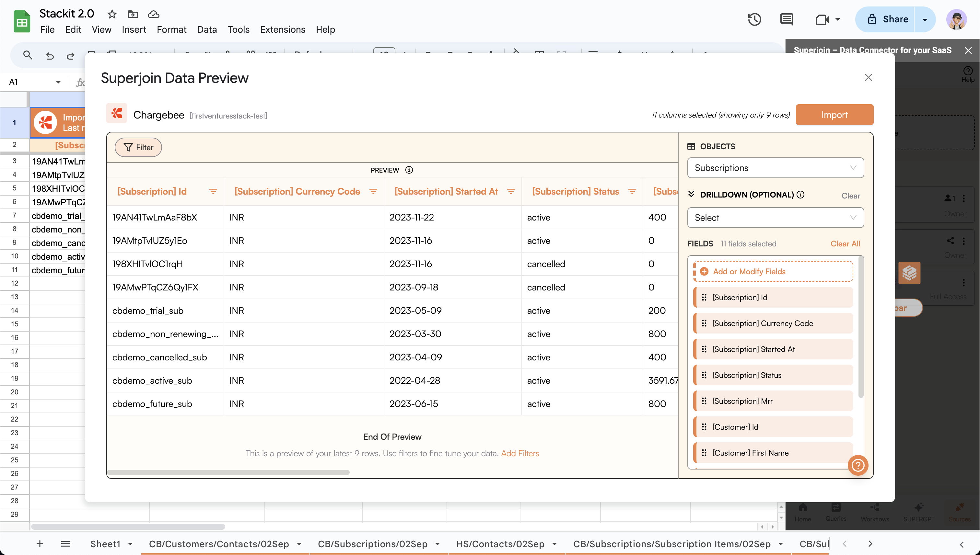Screen dimensions: 980x555
Task: Click the Filter funnel button
Action: (138, 148)
